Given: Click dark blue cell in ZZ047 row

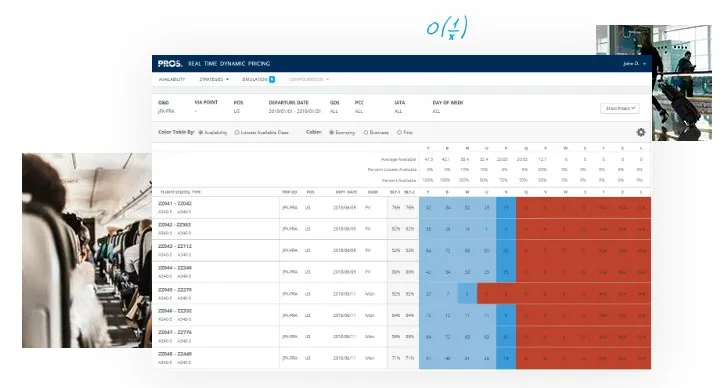Looking at the screenshot, I should (x=506, y=336).
